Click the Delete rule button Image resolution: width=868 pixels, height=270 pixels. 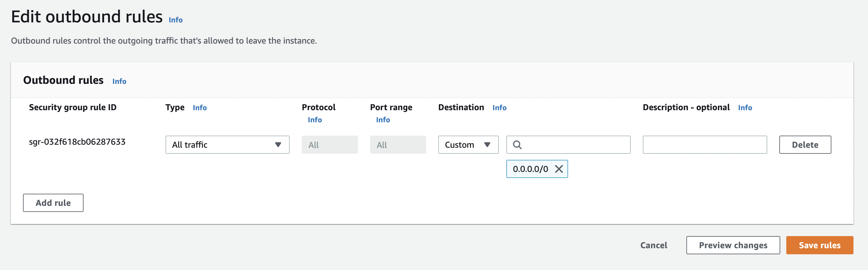pyautogui.click(x=805, y=145)
